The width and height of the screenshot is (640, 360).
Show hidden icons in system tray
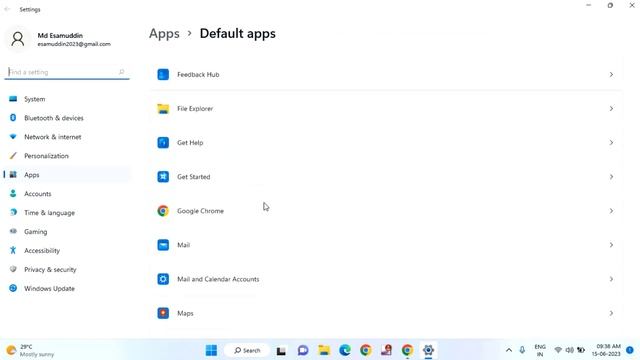(x=509, y=350)
